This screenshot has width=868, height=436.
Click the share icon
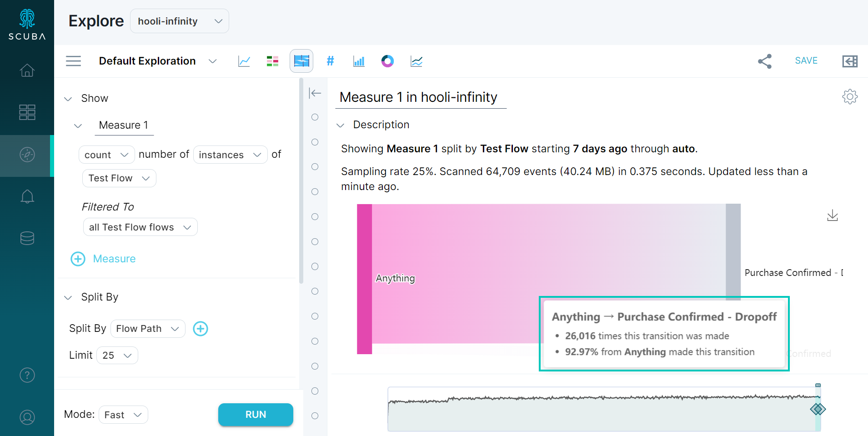click(765, 61)
